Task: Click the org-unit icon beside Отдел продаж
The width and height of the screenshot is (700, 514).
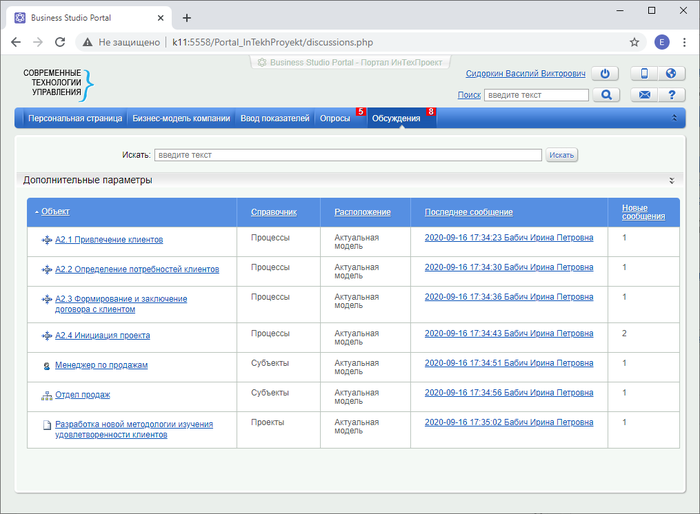Action: pos(46,395)
